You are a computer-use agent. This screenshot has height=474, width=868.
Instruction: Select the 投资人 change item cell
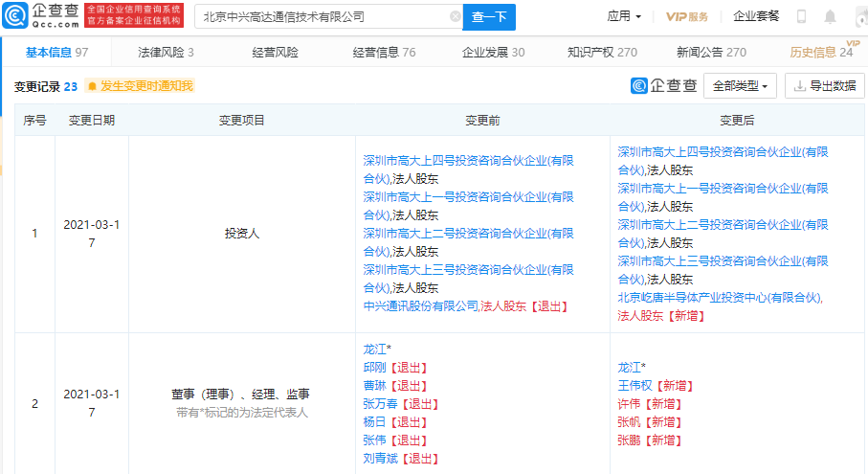[242, 234]
